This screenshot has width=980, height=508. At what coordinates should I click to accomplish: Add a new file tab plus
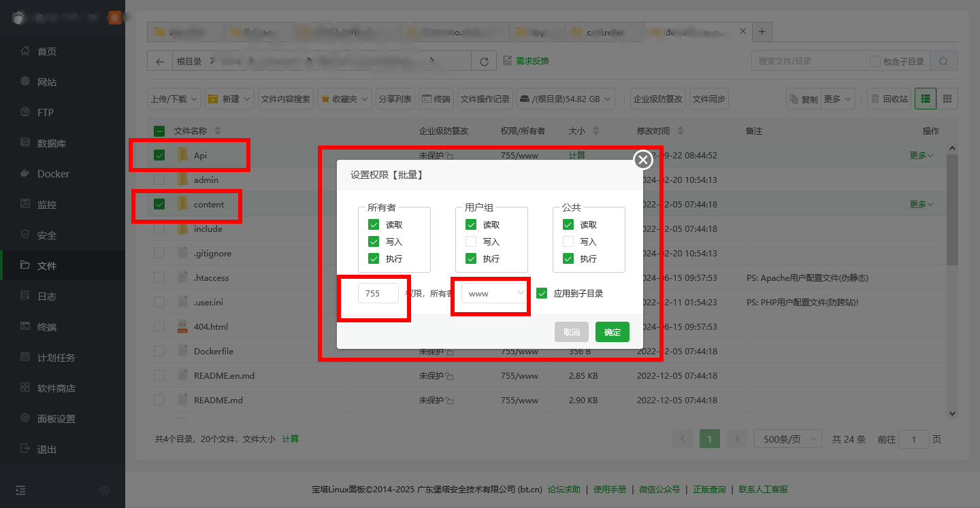click(x=762, y=31)
